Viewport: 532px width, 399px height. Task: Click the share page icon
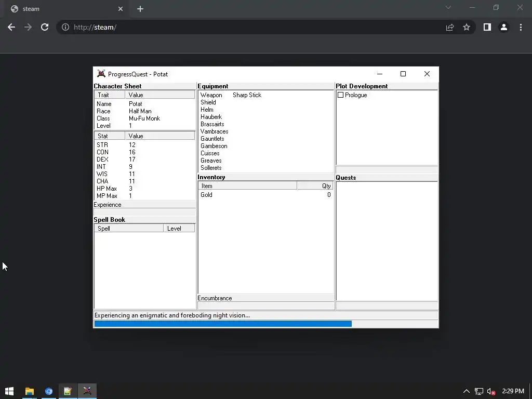(x=450, y=27)
